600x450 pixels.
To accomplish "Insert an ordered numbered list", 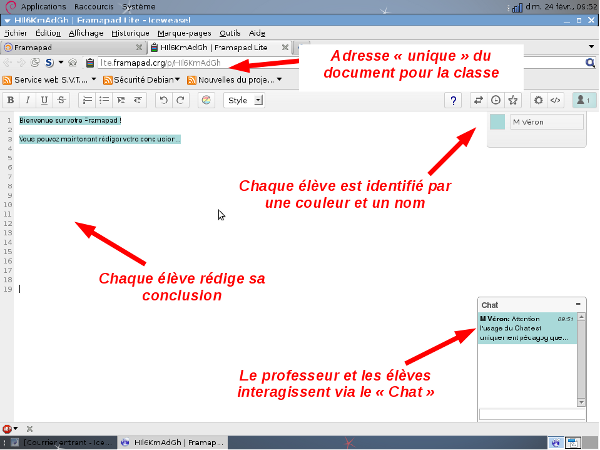I will [x=86, y=100].
